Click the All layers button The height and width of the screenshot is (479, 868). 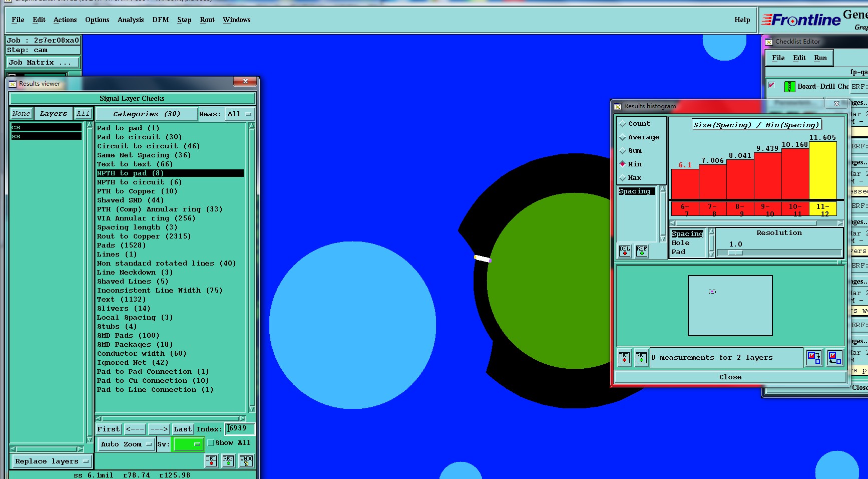tap(83, 114)
